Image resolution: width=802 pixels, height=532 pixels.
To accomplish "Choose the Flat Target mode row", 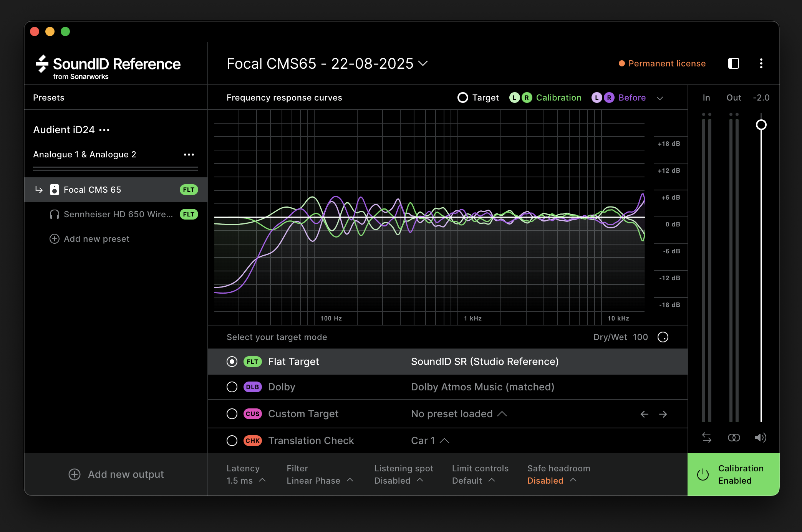I will coord(448,362).
